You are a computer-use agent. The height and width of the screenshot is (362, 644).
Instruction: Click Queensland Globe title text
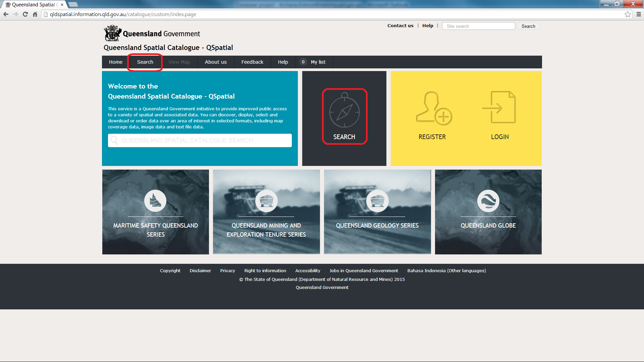coord(488,226)
